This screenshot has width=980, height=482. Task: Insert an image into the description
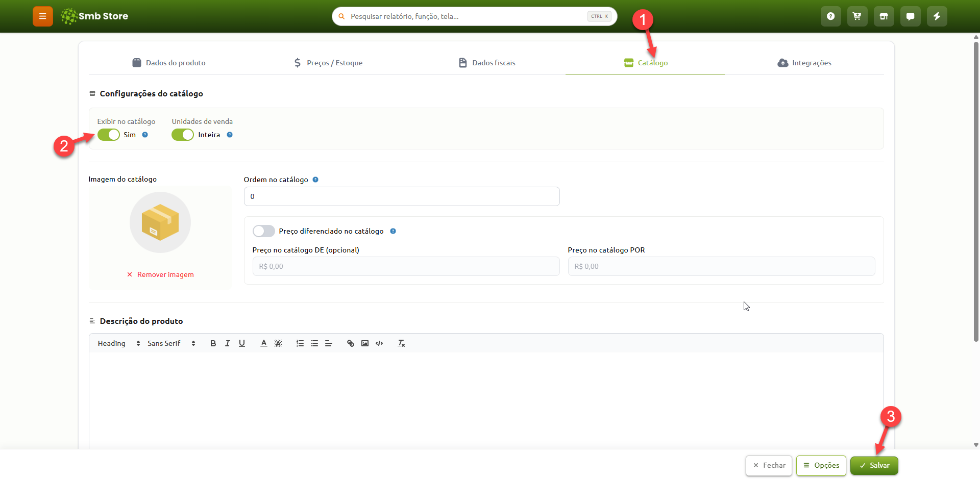365,343
